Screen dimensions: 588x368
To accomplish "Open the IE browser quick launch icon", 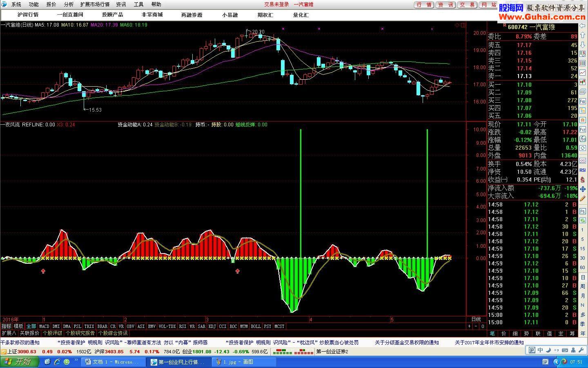I will coord(57,362).
